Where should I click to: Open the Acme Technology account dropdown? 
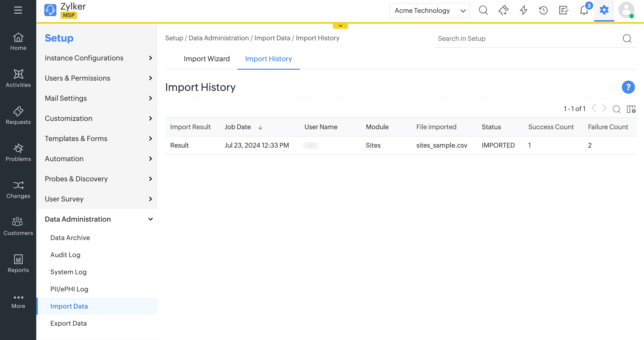pos(429,11)
